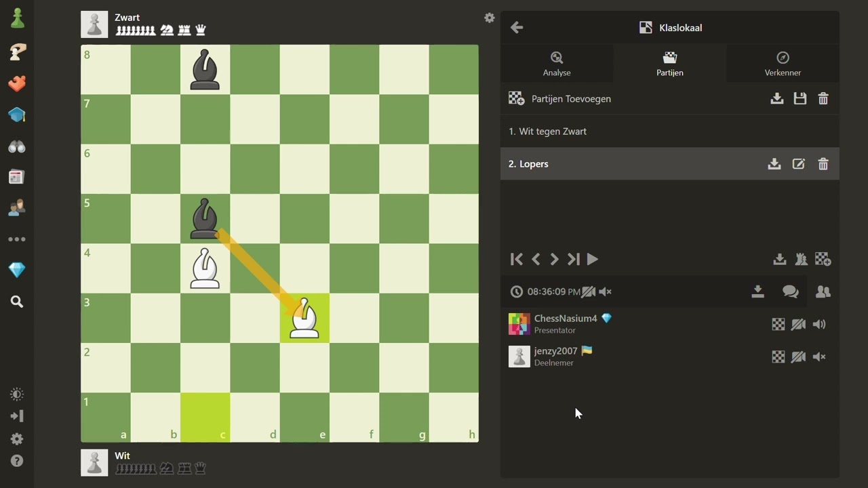
Task: Add a new board with the plus-board icon
Action: coord(823,259)
